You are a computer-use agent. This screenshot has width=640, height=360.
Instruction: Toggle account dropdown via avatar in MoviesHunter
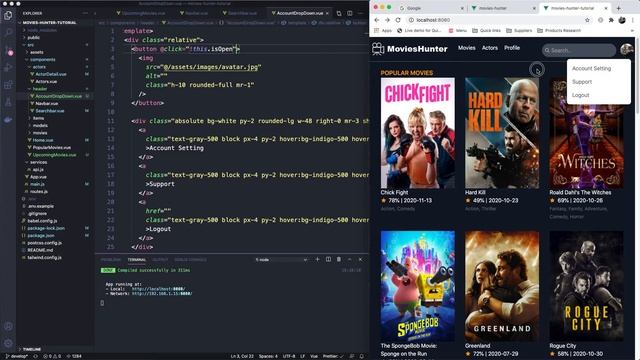(x=626, y=49)
